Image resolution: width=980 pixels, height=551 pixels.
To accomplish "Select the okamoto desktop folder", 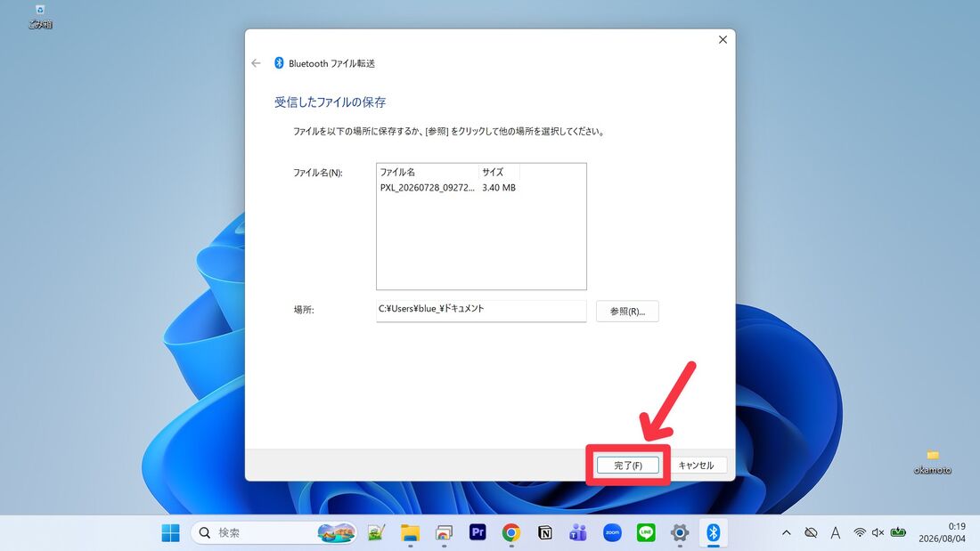I will [933, 462].
